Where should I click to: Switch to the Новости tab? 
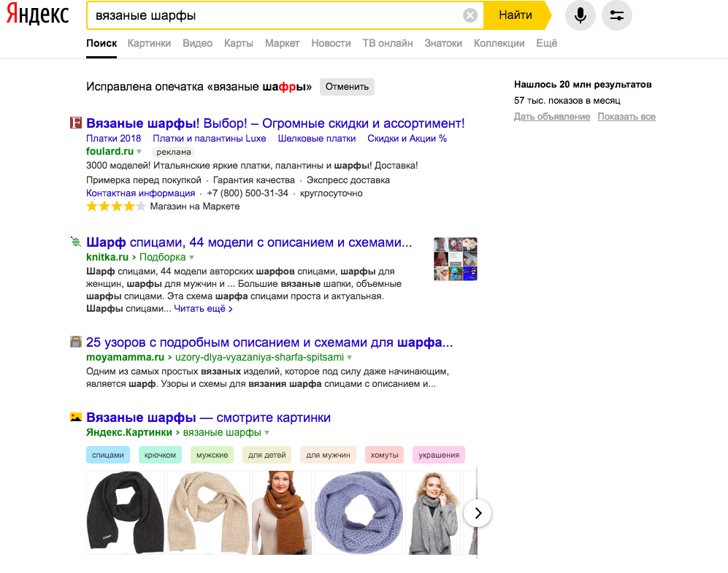[331, 43]
